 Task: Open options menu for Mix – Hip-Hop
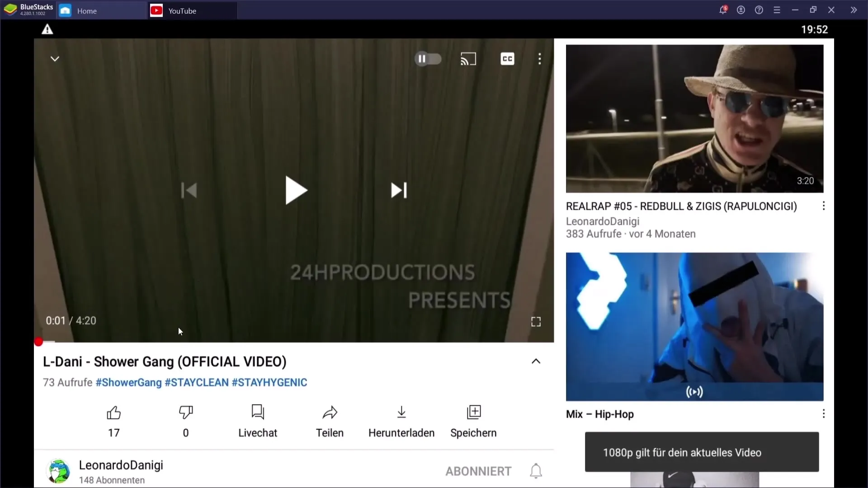point(824,414)
